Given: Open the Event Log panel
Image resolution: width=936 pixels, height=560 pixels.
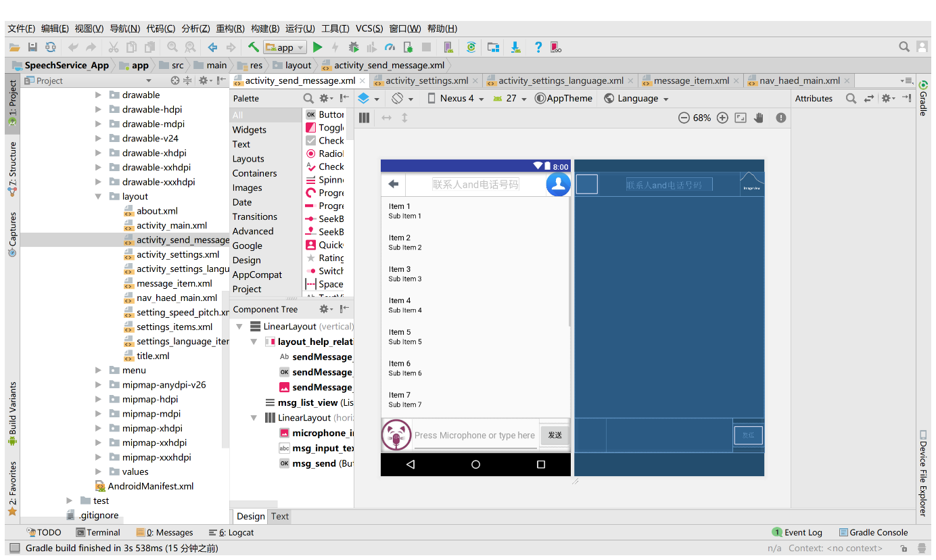Looking at the screenshot, I should 797,533.
